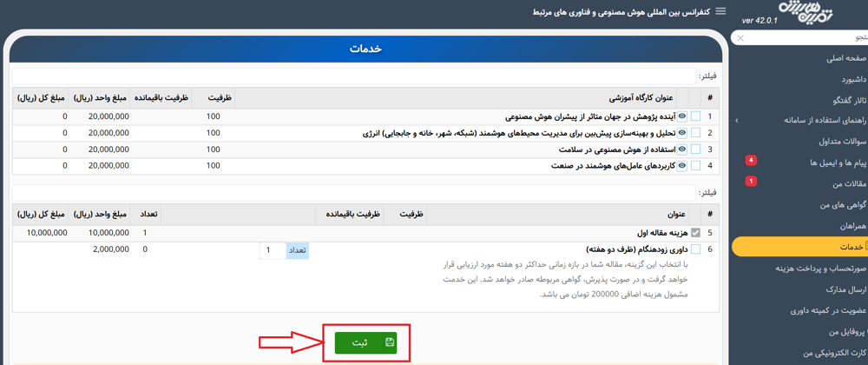Viewport: 868px width, 365px height.
Task: Click the eye icon for workshop row 1
Action: coord(682,116)
